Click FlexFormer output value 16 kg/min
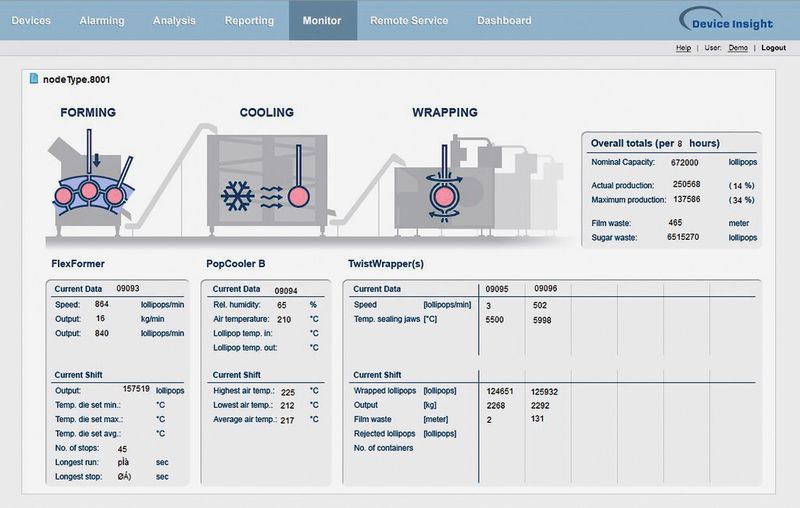This screenshot has width=800, height=508. (100, 318)
